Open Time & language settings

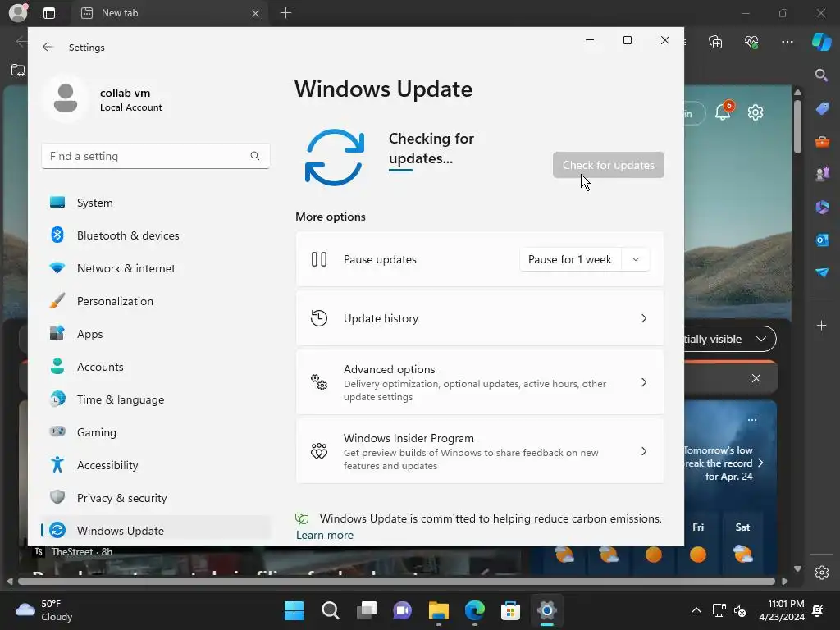point(155,399)
